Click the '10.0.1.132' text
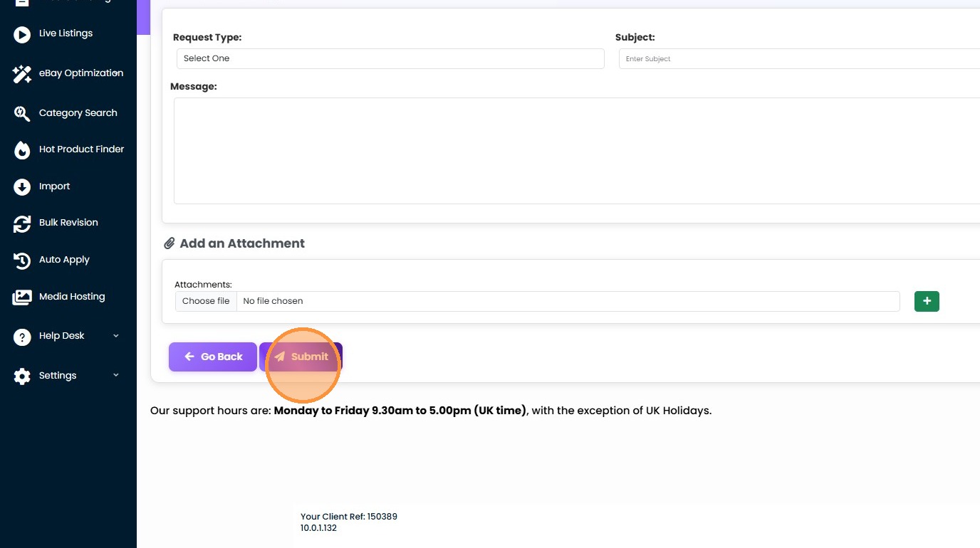Viewport: 980px width, 548px height. (x=318, y=528)
